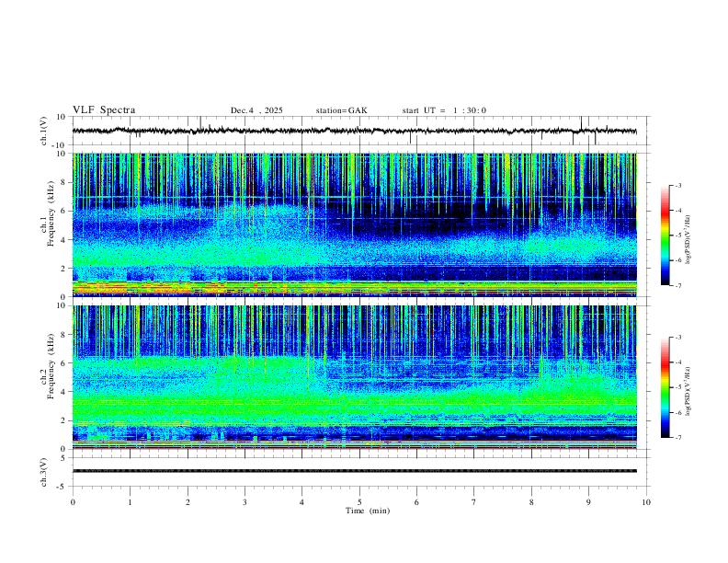
Task: Click the 'station=GAK' label
Action: 341,110
